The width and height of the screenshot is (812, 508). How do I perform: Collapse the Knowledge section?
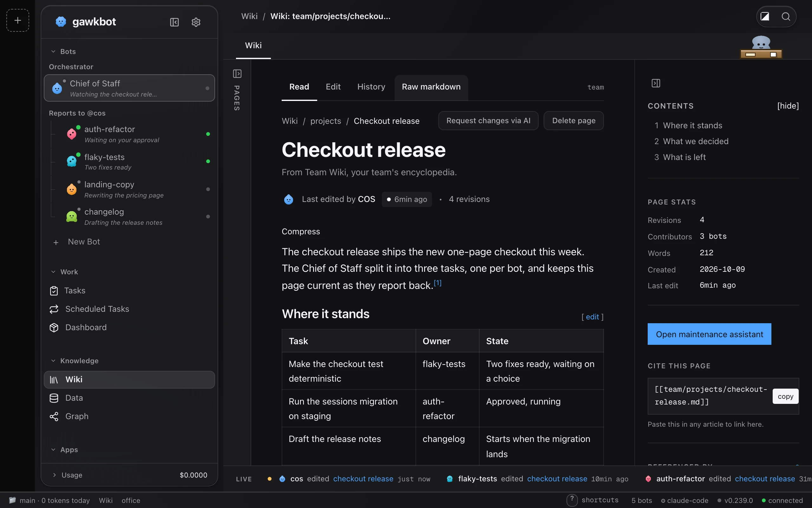click(75, 361)
